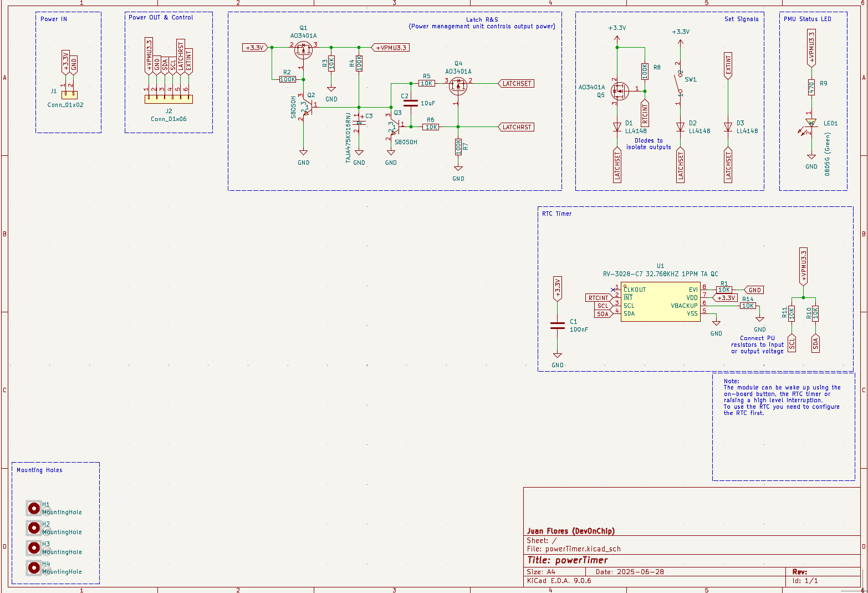Click the H1 mounting hole symbol

click(x=34, y=508)
